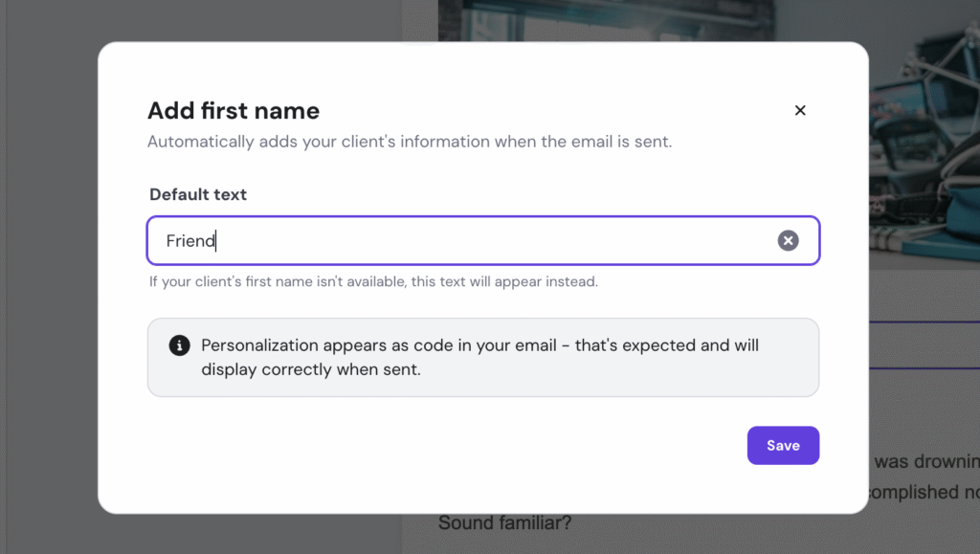
Task: Click the Sound familiar text in the background
Action: click(504, 522)
